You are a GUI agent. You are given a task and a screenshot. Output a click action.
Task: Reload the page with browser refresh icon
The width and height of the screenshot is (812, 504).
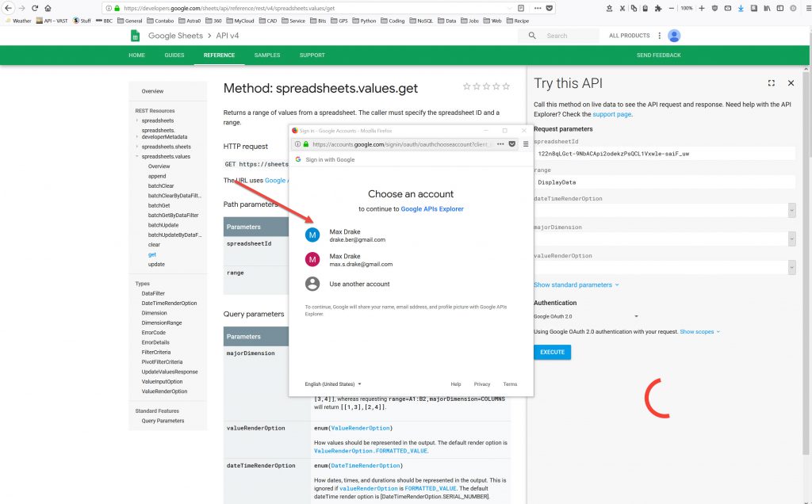tap(35, 7)
